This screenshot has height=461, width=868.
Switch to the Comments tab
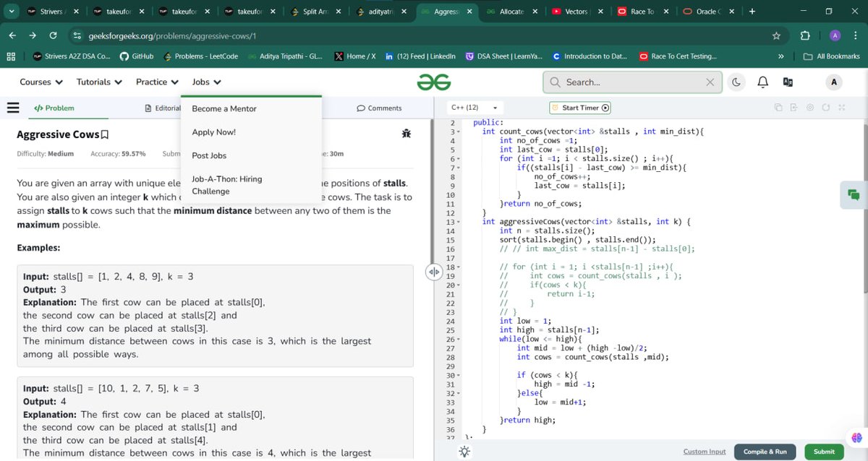pyautogui.click(x=379, y=108)
